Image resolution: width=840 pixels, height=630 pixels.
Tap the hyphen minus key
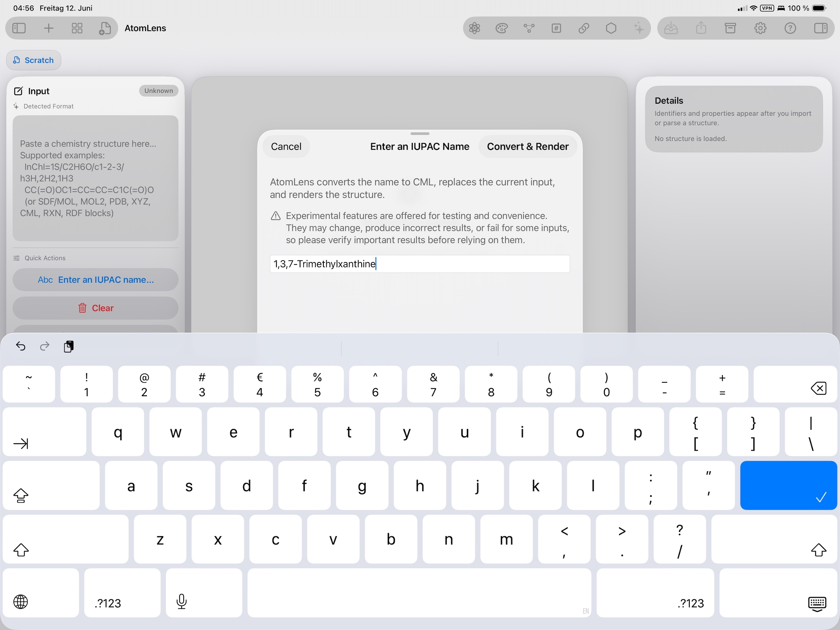[x=664, y=384]
